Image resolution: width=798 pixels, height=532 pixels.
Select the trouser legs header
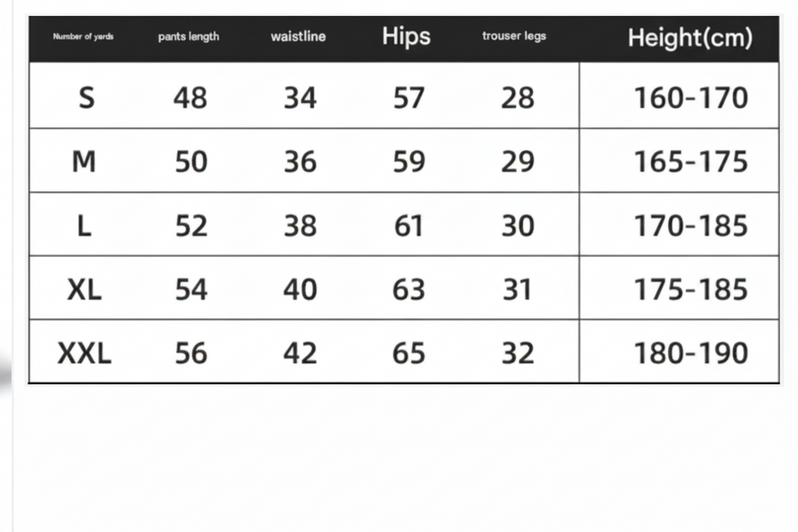tap(514, 36)
